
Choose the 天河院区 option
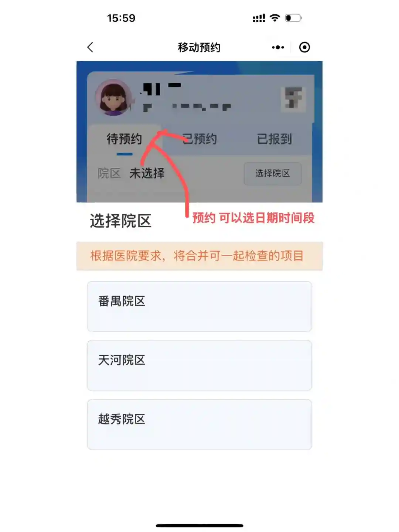(199, 365)
